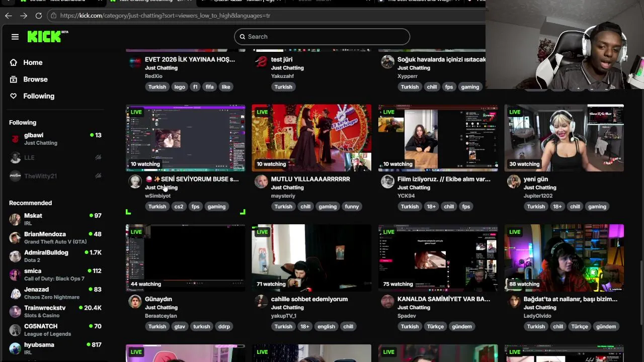The image size is (644, 362).
Task: Click maysteriy streamer avatar
Action: pyautogui.click(x=261, y=182)
